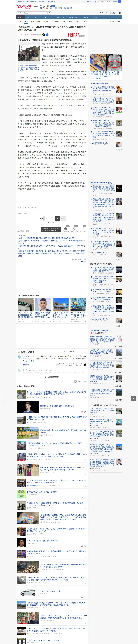
Task: Click the マイページ button
Action: click(103, 13)
